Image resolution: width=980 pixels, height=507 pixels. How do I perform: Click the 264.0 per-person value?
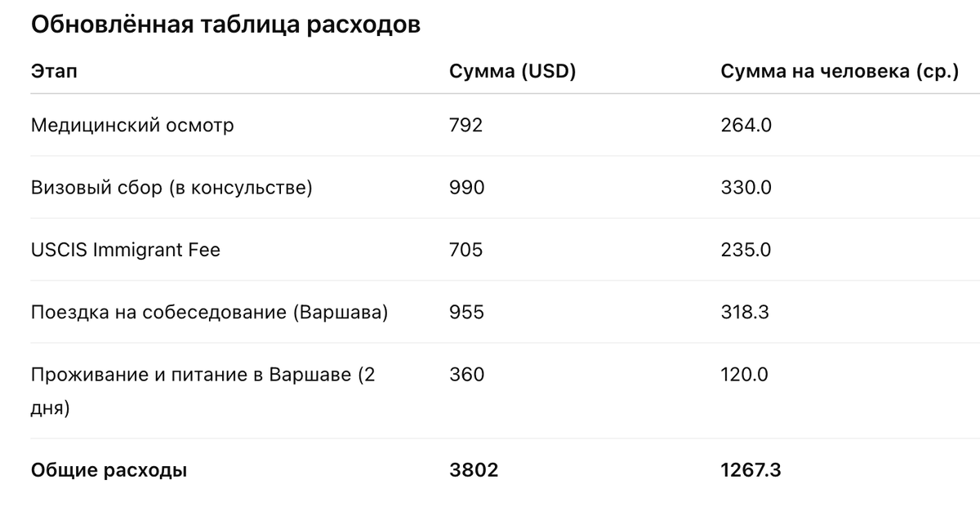(x=746, y=125)
